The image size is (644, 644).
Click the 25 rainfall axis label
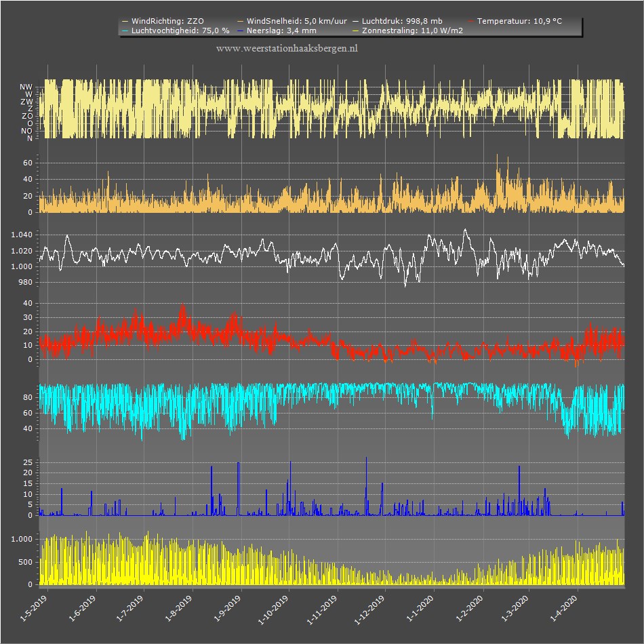28,462
